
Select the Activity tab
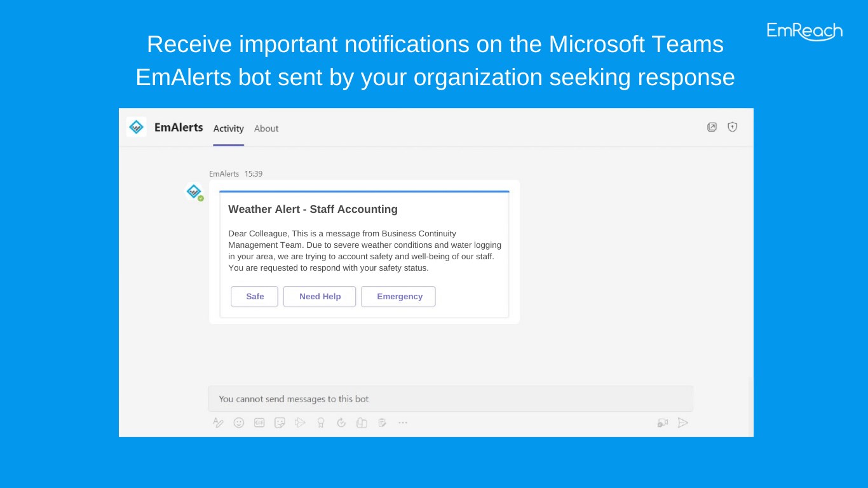coord(228,128)
